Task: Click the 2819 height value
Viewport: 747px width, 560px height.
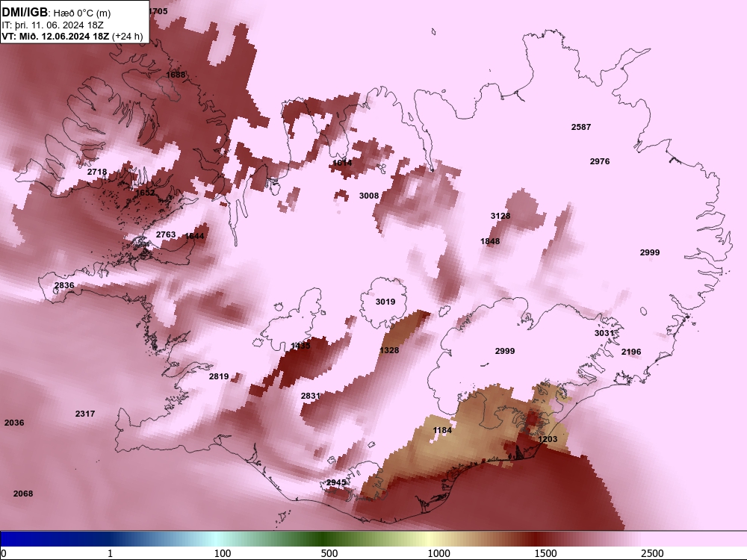Action: [219, 376]
